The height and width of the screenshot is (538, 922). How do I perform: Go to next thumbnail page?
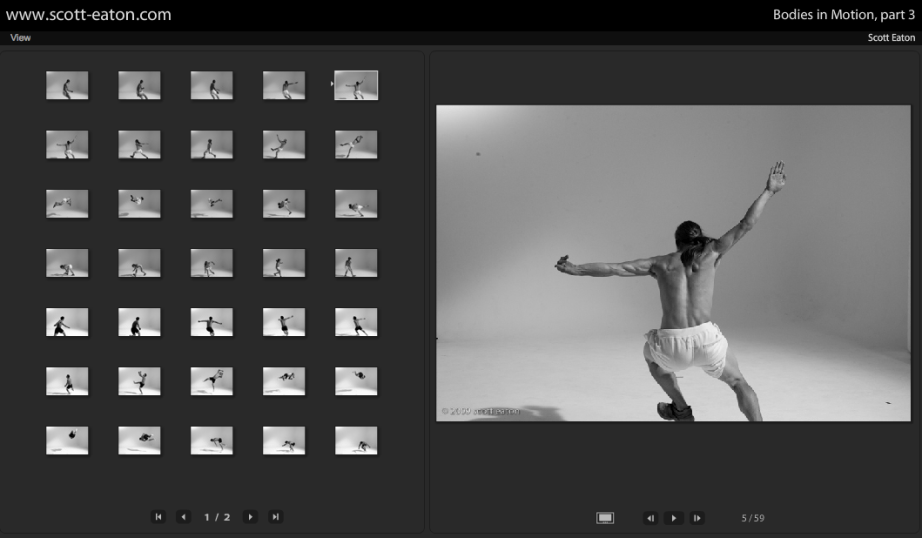(x=250, y=517)
